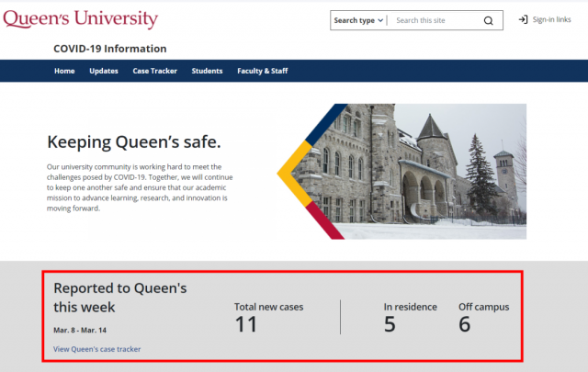The width and height of the screenshot is (588, 372).
Task: Open View Queen's case tracker link
Action: [x=97, y=349]
